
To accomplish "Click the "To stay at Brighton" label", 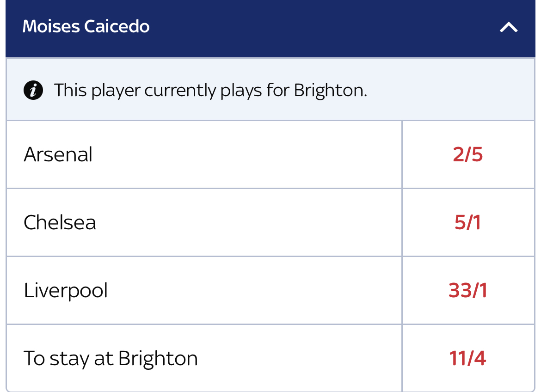I will point(111,359).
